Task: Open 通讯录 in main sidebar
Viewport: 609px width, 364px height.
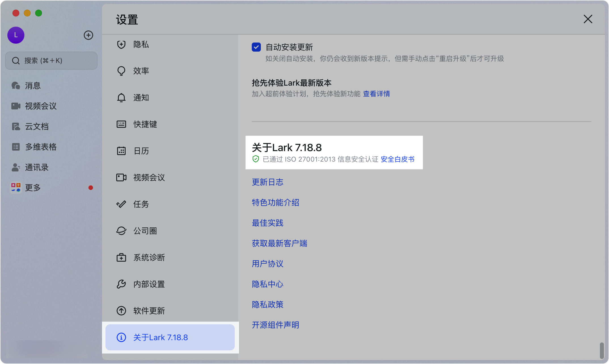Action: (x=51, y=167)
